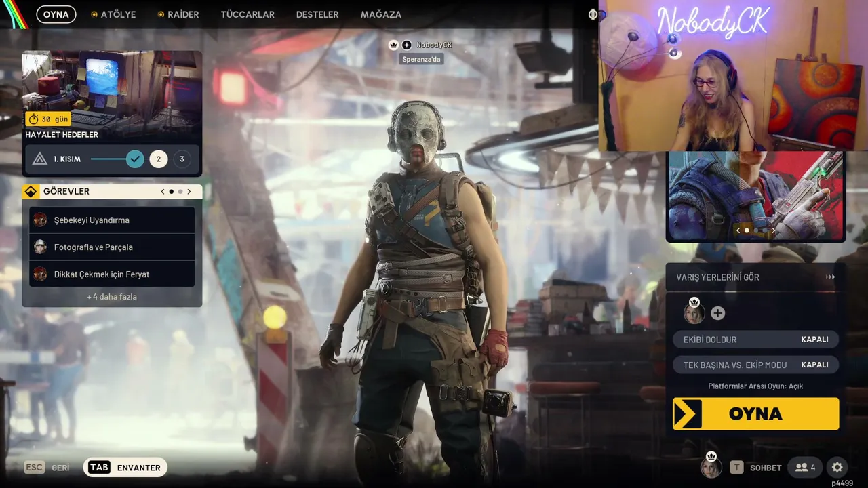Click the Fotoğrafla ve Parçala trader portrait

click(40, 247)
